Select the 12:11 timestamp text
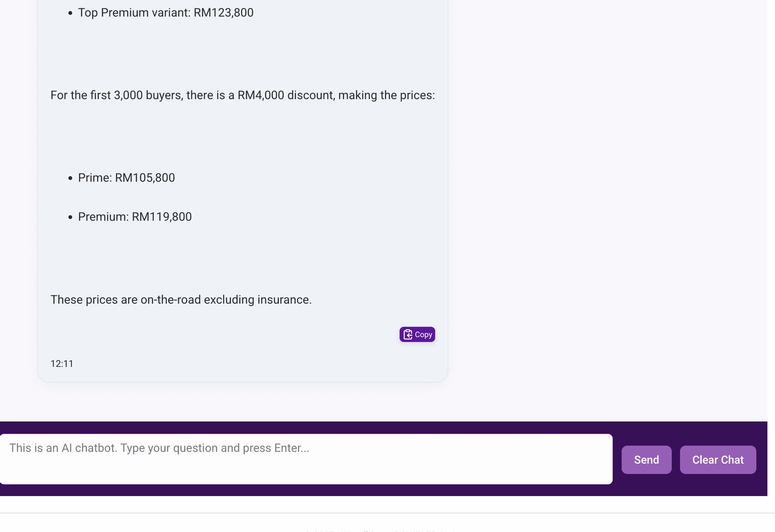The image size is (775, 532). 62,363
